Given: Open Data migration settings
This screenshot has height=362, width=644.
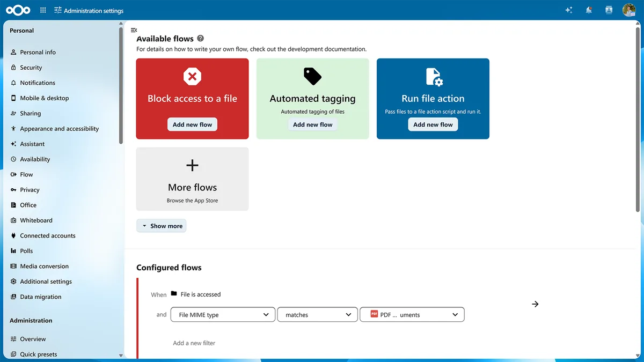Looking at the screenshot, I should tap(63, 297).
